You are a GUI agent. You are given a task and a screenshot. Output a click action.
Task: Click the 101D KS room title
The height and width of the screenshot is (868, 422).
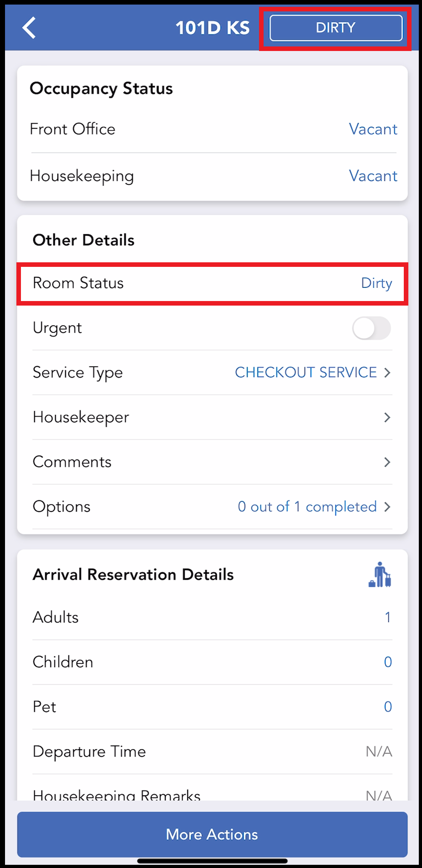tap(213, 28)
